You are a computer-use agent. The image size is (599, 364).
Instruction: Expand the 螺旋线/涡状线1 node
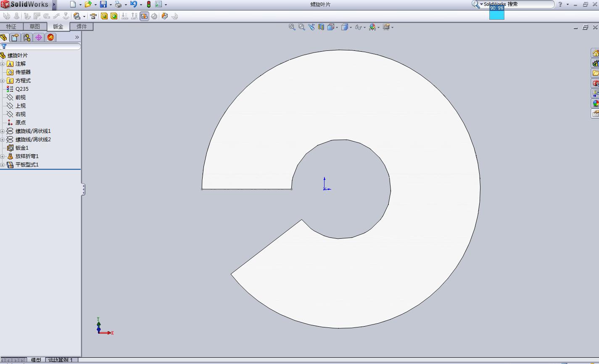pos(3,131)
